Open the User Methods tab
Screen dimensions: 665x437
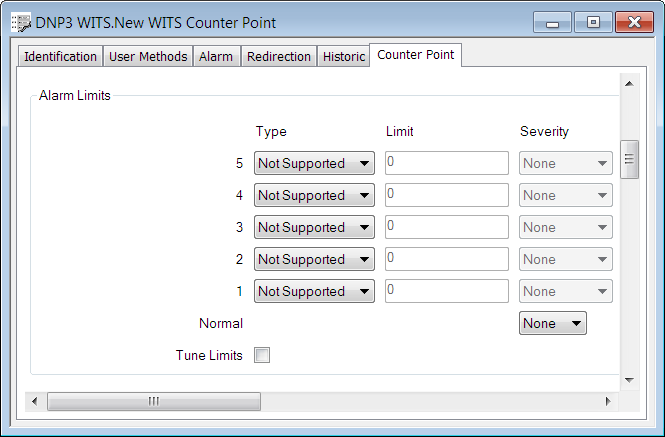(148, 57)
